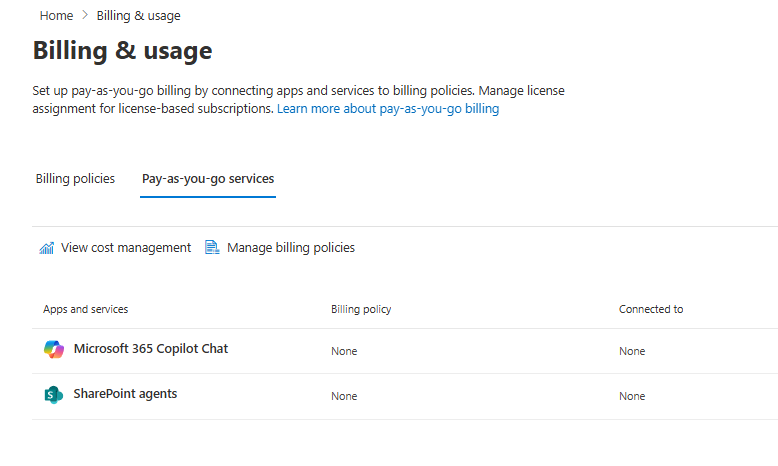Screen dimensions: 778x466
Task: Click the Apps and services column header
Action: coord(85,309)
